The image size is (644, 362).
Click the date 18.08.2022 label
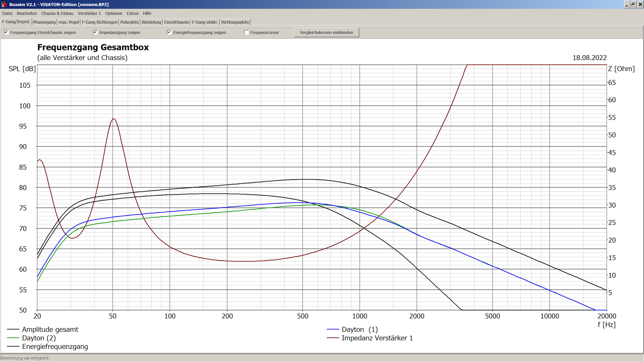click(x=589, y=58)
